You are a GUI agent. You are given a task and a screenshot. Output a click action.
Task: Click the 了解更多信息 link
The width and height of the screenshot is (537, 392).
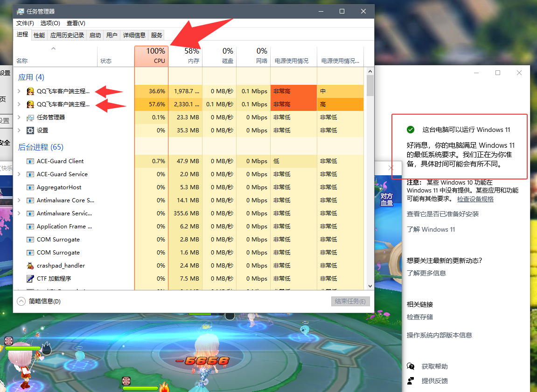[426, 273]
